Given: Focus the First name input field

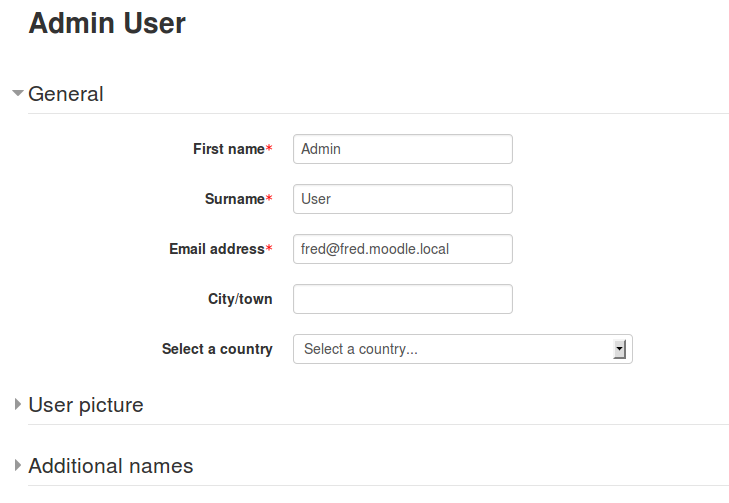Looking at the screenshot, I should 403,149.
